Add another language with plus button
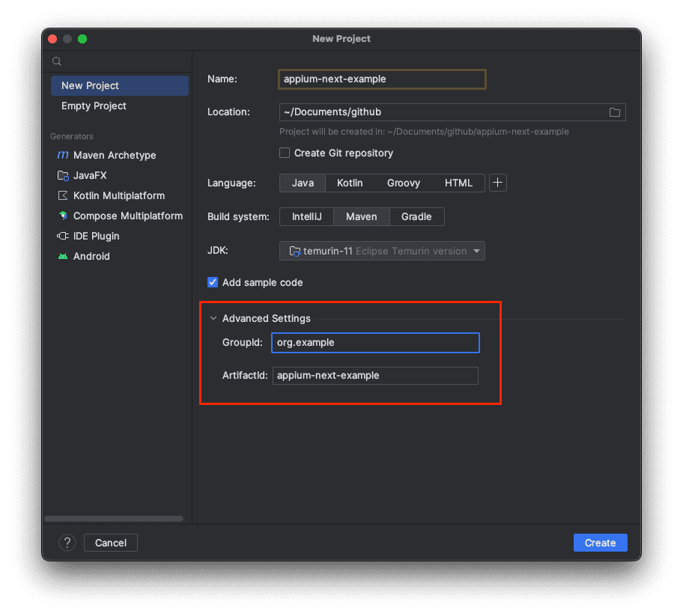This screenshot has height=616, width=683. [498, 183]
